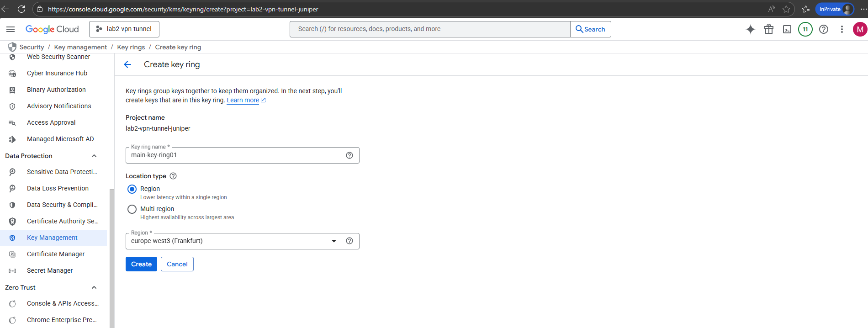Open Secret Manager in the sidebar

(x=50, y=270)
